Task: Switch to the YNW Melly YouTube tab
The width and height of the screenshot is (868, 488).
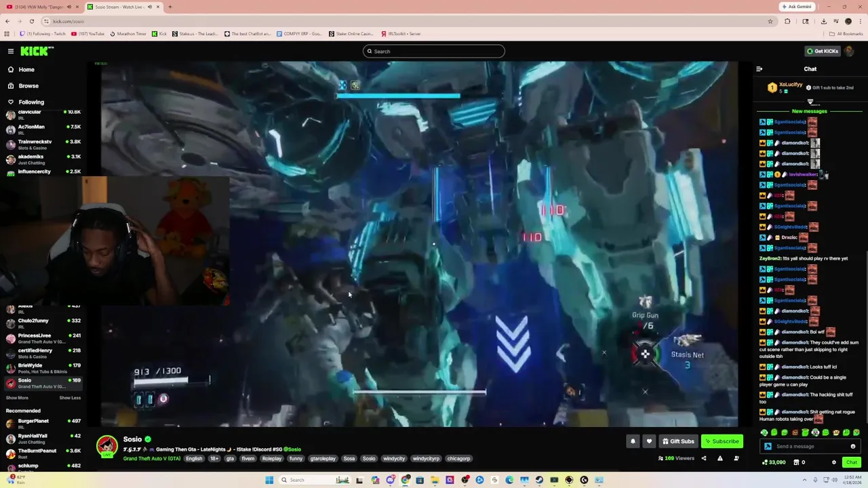Action: click(x=46, y=7)
